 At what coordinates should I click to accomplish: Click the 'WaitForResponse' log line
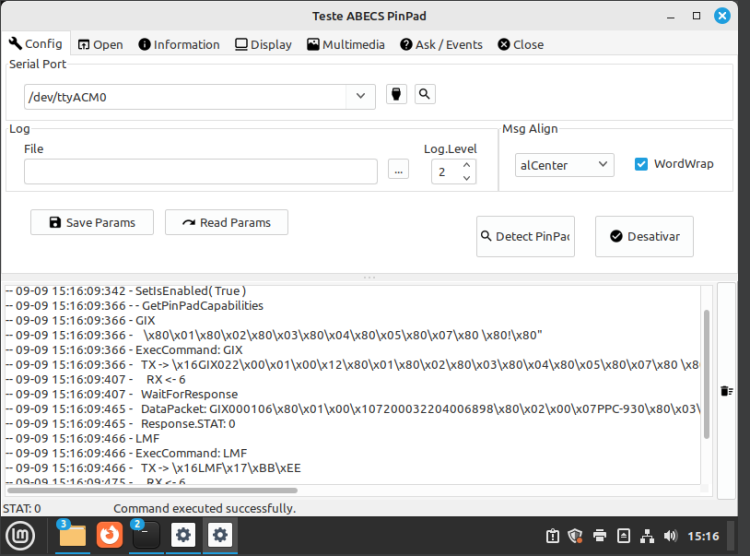tap(122, 394)
